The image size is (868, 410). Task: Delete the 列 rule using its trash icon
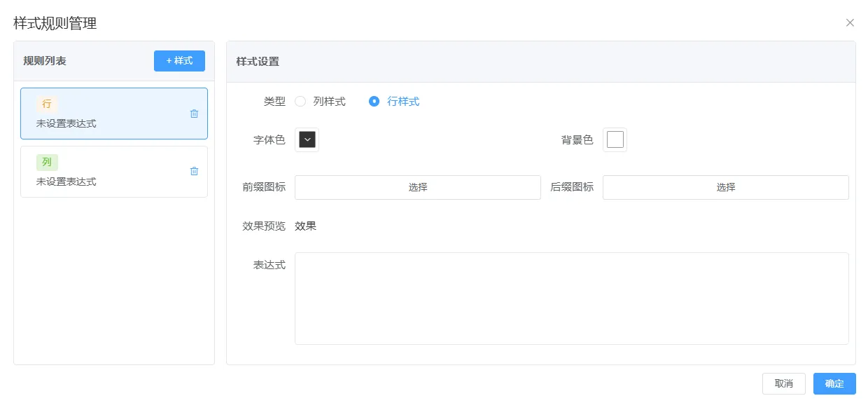pyautogui.click(x=195, y=171)
